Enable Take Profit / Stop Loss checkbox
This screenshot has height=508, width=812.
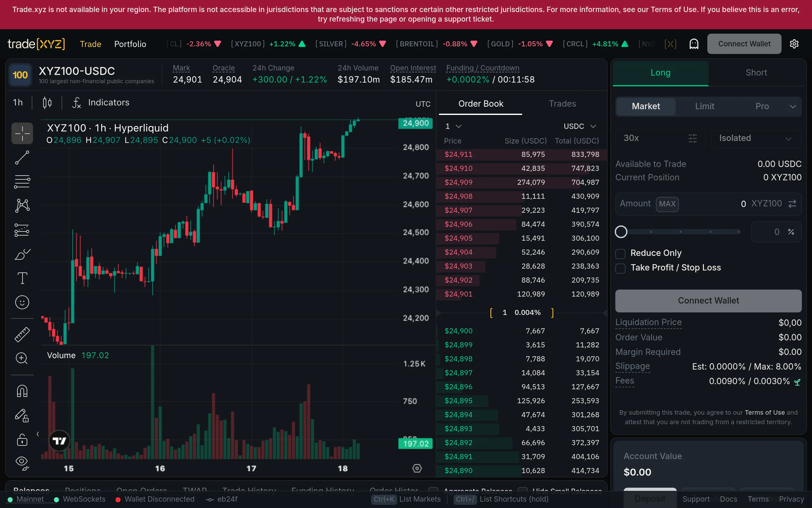[620, 269]
